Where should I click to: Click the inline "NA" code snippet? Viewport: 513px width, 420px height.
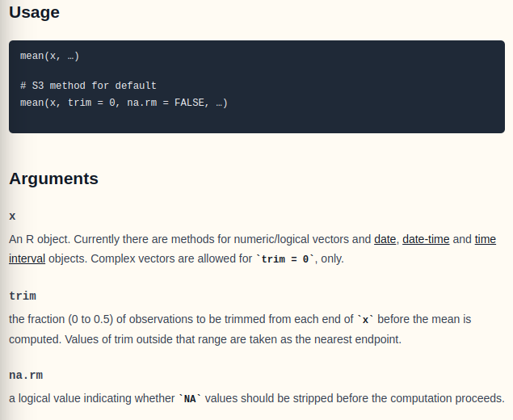pos(191,399)
